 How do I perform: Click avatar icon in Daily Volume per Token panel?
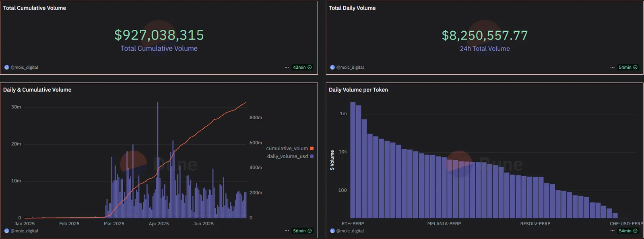click(332, 231)
